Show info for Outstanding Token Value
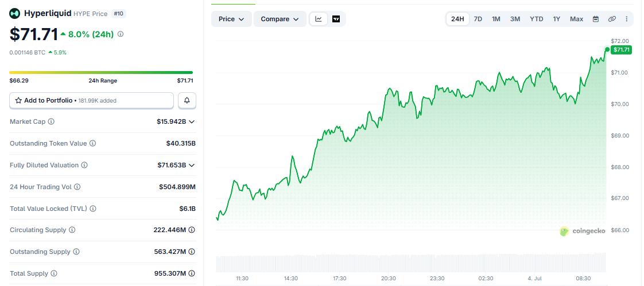This screenshot has width=644, height=286. click(x=93, y=144)
